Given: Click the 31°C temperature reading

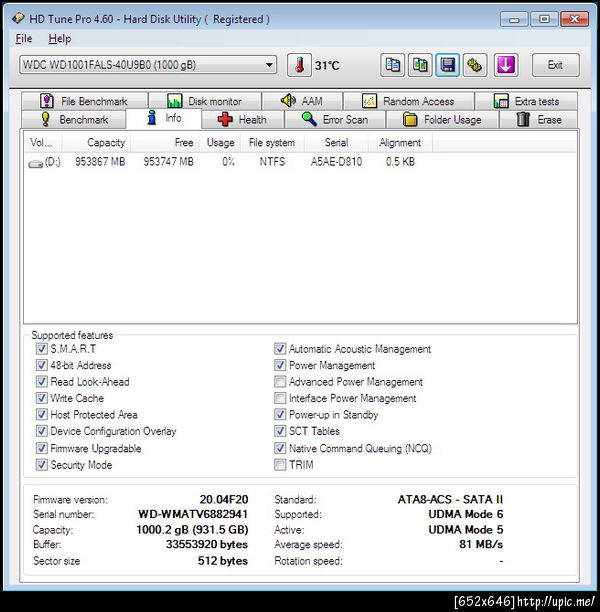Looking at the screenshot, I should [327, 65].
